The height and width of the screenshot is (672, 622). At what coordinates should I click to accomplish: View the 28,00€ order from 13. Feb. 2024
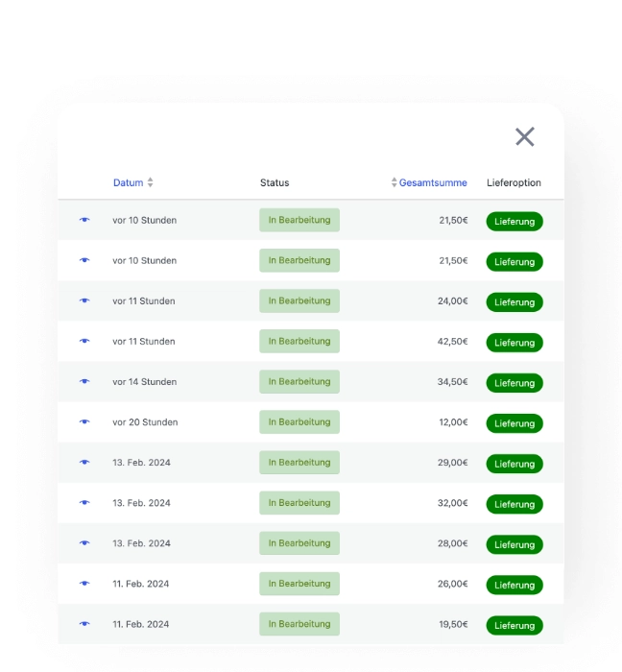(84, 542)
